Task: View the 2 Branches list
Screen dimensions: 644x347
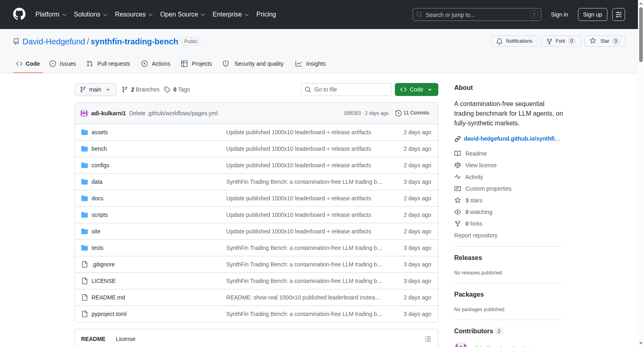Action: point(141,89)
